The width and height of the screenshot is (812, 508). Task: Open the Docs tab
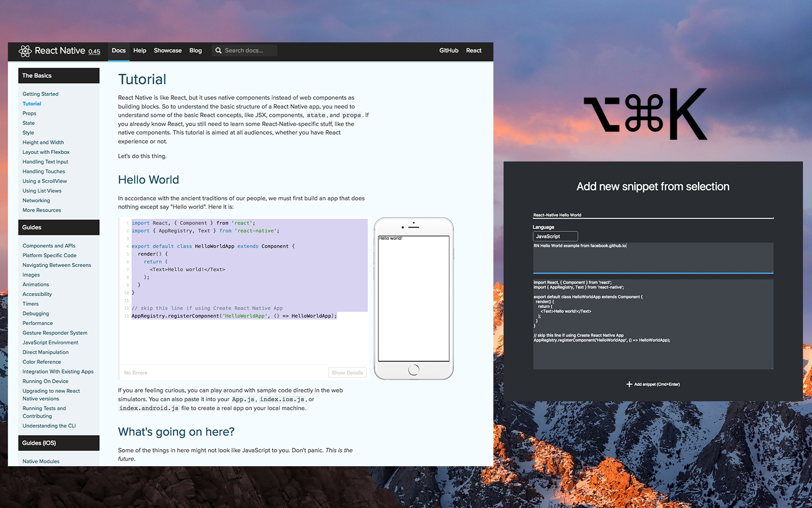[118, 51]
